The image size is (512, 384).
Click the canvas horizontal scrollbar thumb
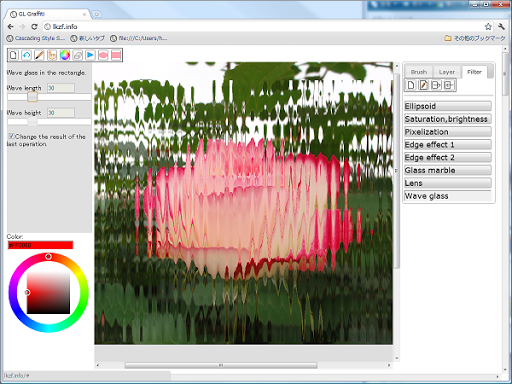[221, 365]
